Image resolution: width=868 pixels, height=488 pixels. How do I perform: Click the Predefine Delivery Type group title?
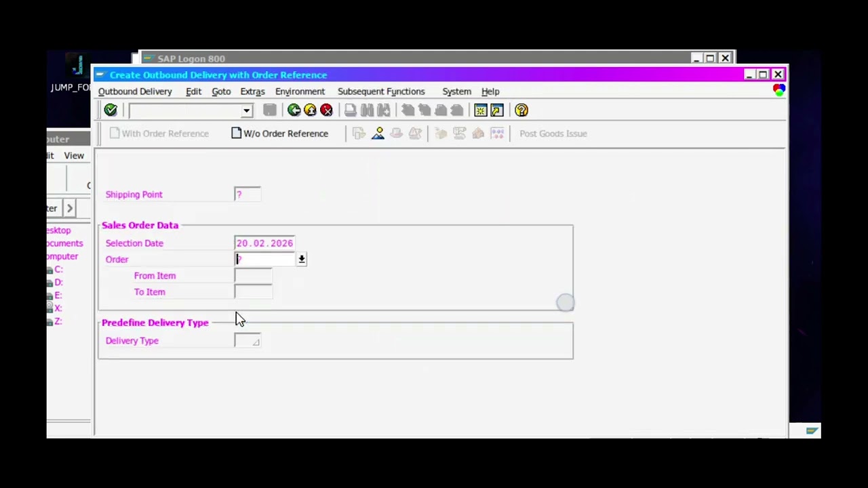coord(155,323)
